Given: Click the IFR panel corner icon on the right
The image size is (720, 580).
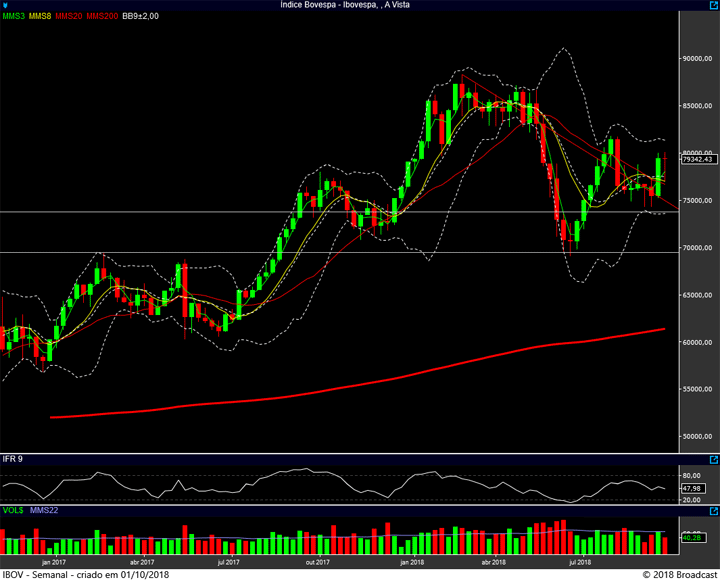Looking at the screenshot, I should (713, 459).
